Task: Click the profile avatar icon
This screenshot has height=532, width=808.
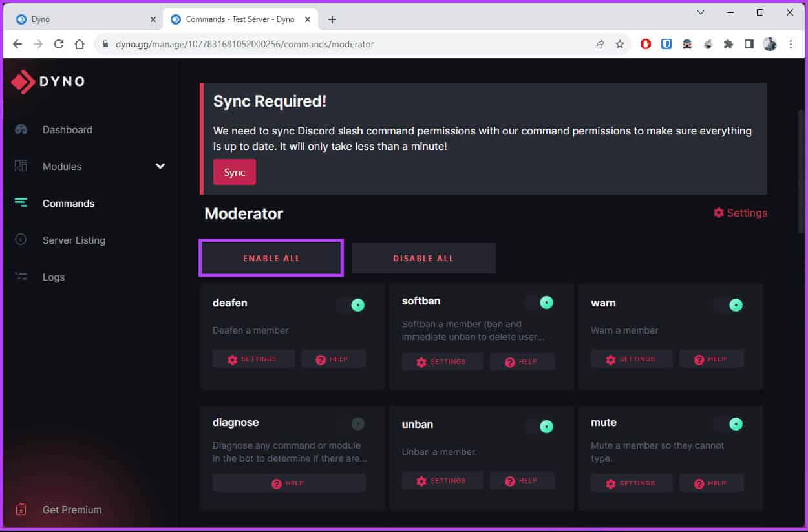Action: [x=770, y=45]
